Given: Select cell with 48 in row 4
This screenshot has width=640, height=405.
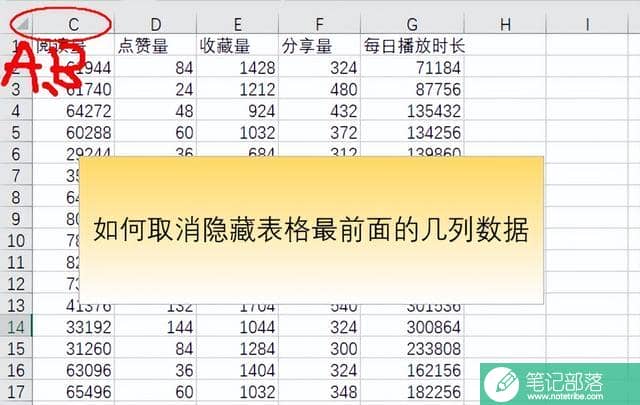Looking at the screenshot, I should tap(156, 111).
